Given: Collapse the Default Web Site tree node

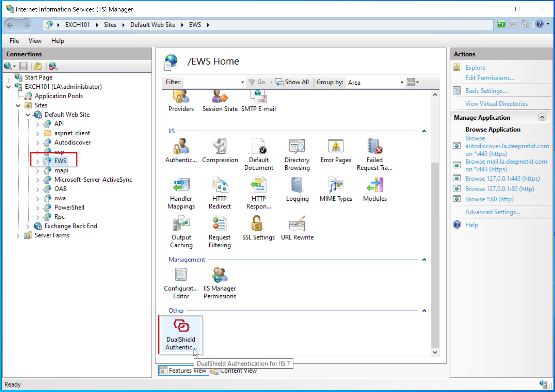Looking at the screenshot, I should coord(28,115).
